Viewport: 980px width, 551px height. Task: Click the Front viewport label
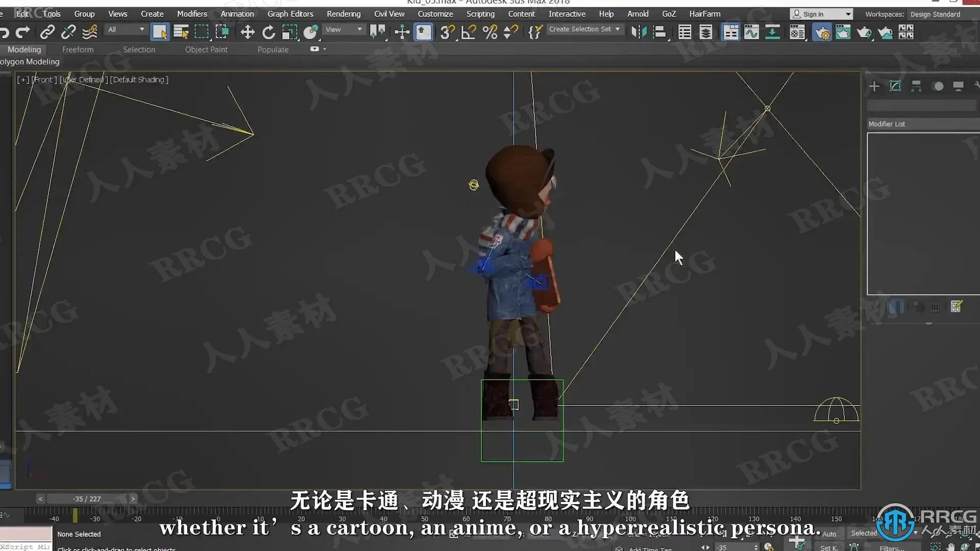tap(44, 80)
